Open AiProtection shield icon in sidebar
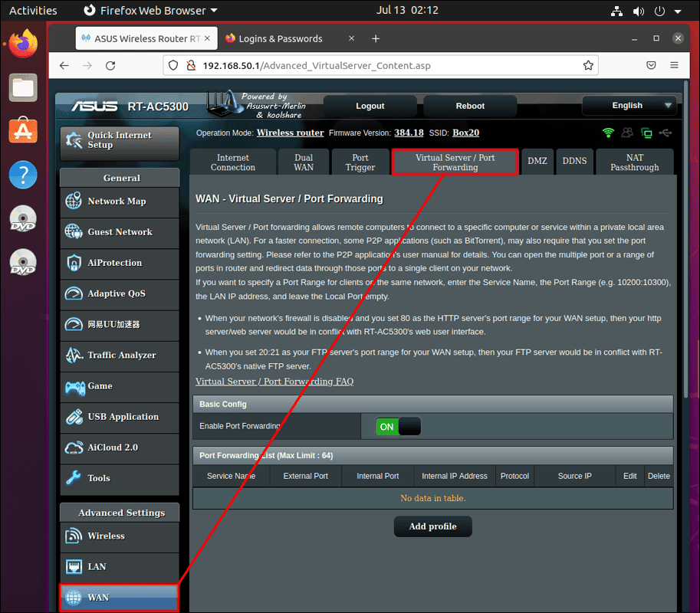Screen dimensions: 700x613 click(x=74, y=263)
